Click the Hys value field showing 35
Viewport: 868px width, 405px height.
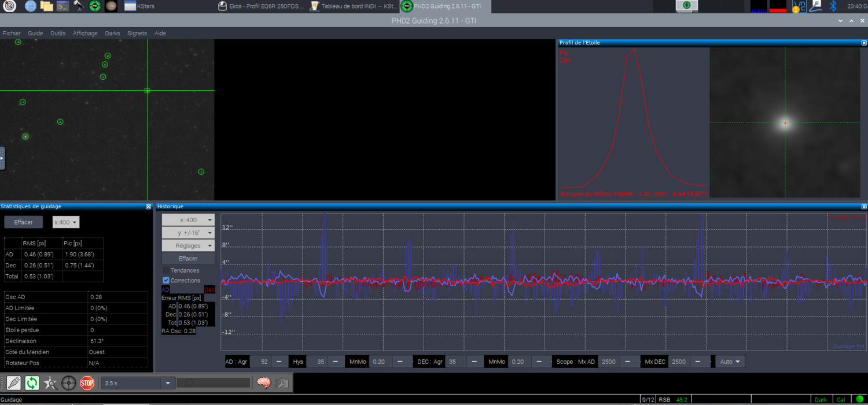[x=317, y=362]
